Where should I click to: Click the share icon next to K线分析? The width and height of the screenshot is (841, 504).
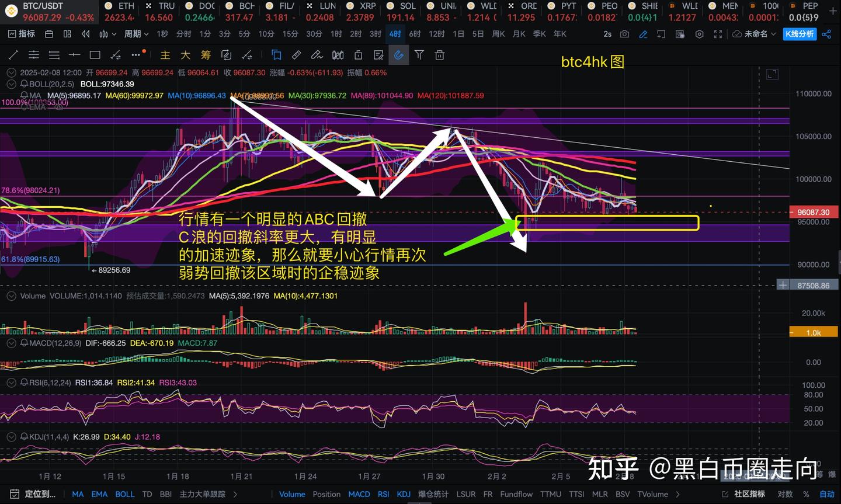pos(827,34)
